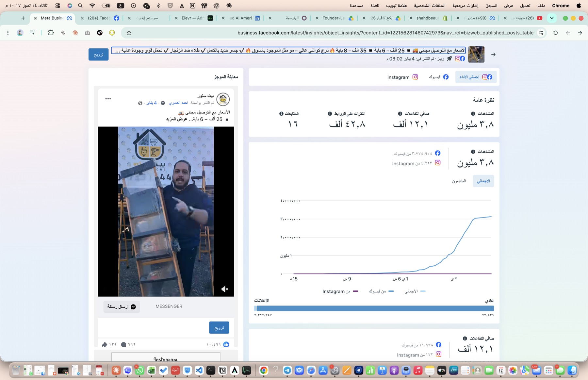Screen dimensions: 588x380
Task: Switch to Elevr Admin browser tab
Action: click(x=194, y=18)
